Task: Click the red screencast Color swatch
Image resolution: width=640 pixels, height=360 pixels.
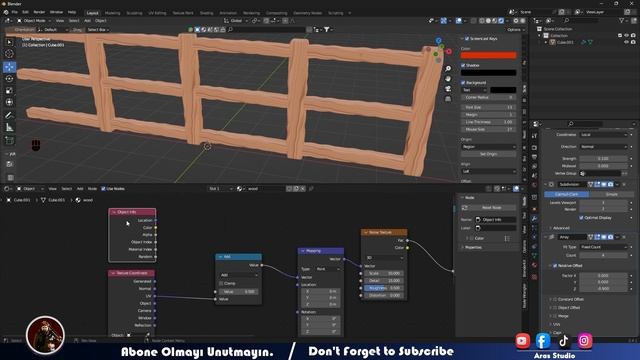Action: point(489,55)
